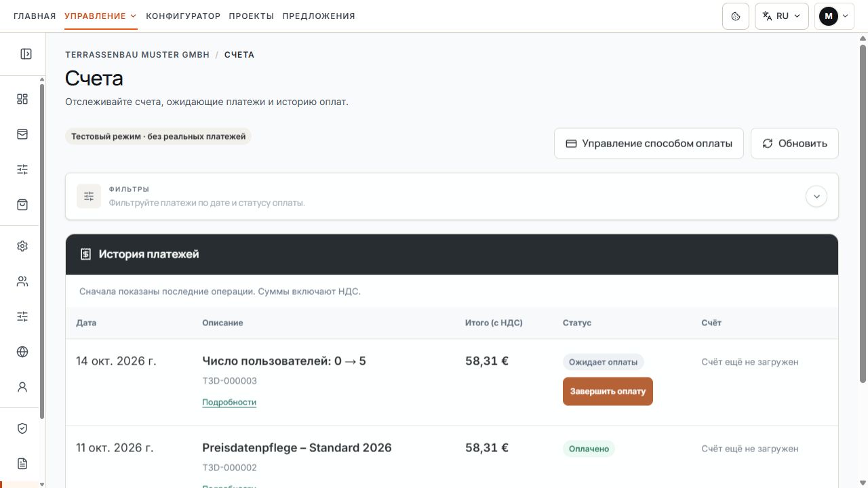868x488 pixels.
Task: Click the sliders icon between archive and bag icons
Action: (x=22, y=169)
